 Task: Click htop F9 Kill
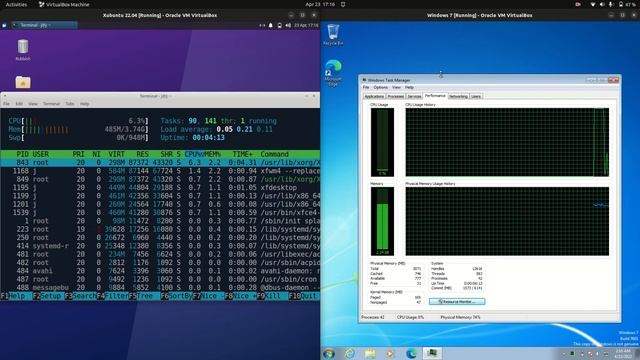pyautogui.click(x=272, y=296)
